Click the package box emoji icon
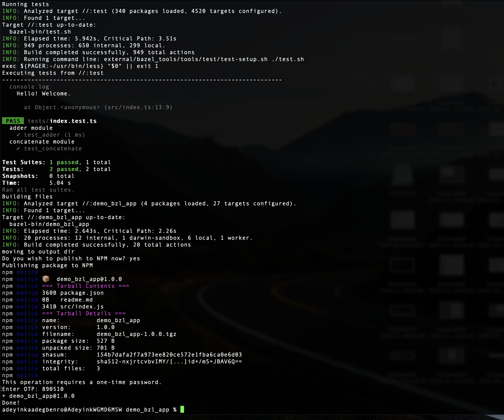The height and width of the screenshot is (420, 504). 46,279
